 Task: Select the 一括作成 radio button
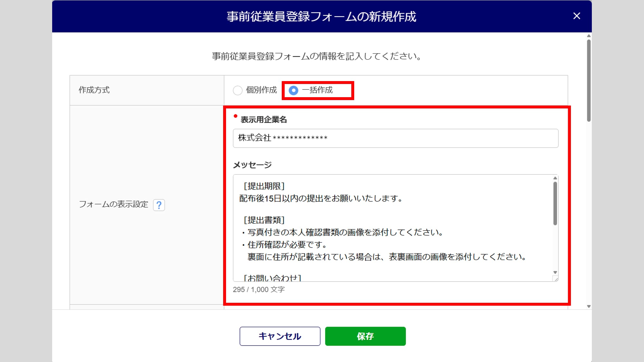pyautogui.click(x=293, y=90)
